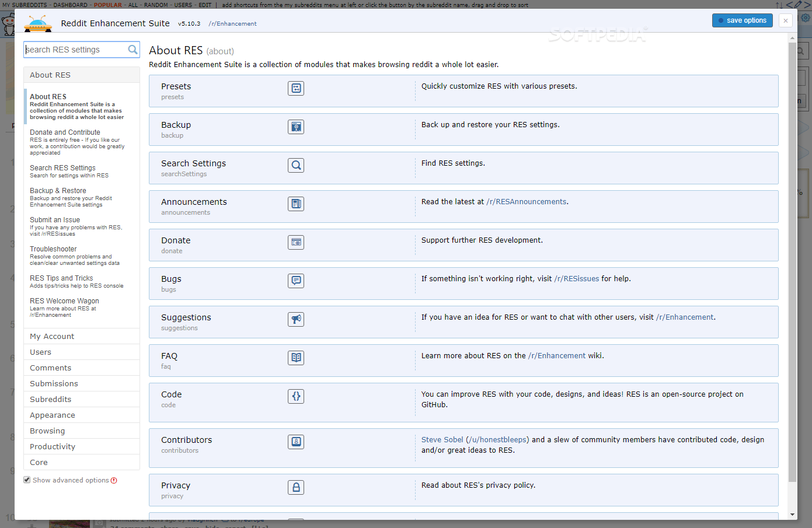The width and height of the screenshot is (812, 528).
Task: Click RANDOM in reddit top bar
Action: point(156,5)
